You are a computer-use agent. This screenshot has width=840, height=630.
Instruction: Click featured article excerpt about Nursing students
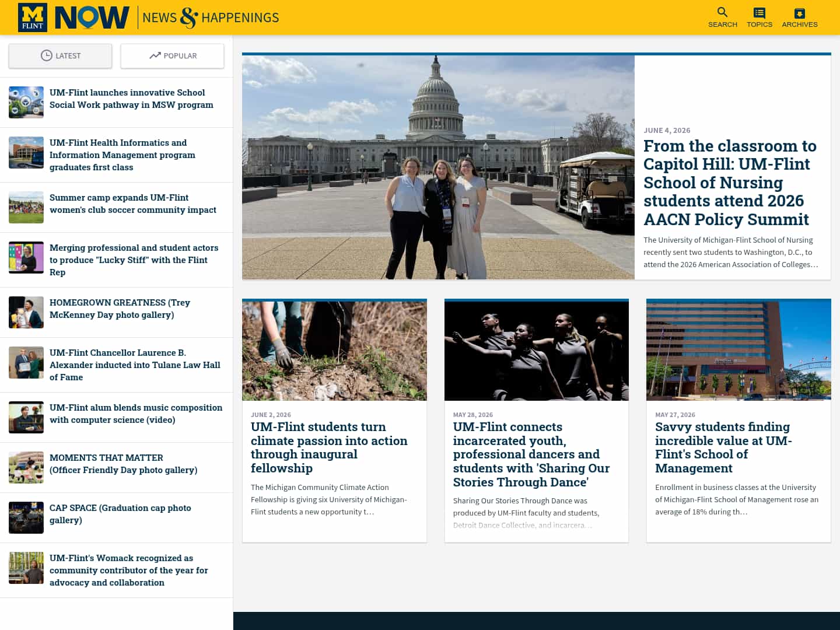click(x=731, y=252)
